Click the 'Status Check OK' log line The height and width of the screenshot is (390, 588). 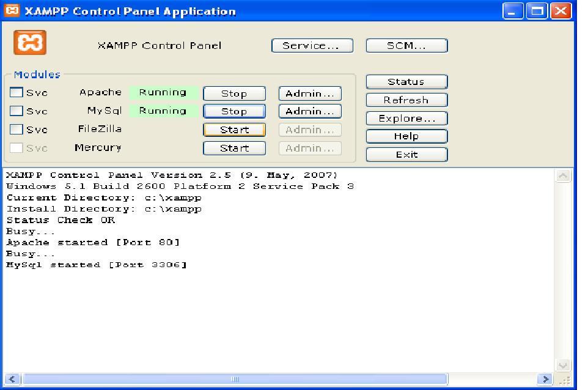pyautogui.click(x=61, y=220)
